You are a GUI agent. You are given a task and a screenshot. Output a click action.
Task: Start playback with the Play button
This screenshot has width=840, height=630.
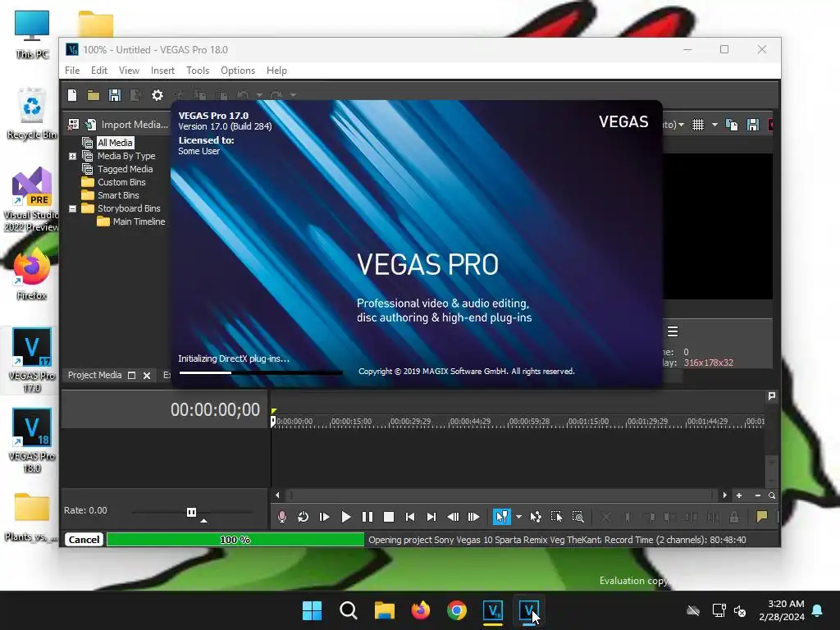pyautogui.click(x=346, y=517)
